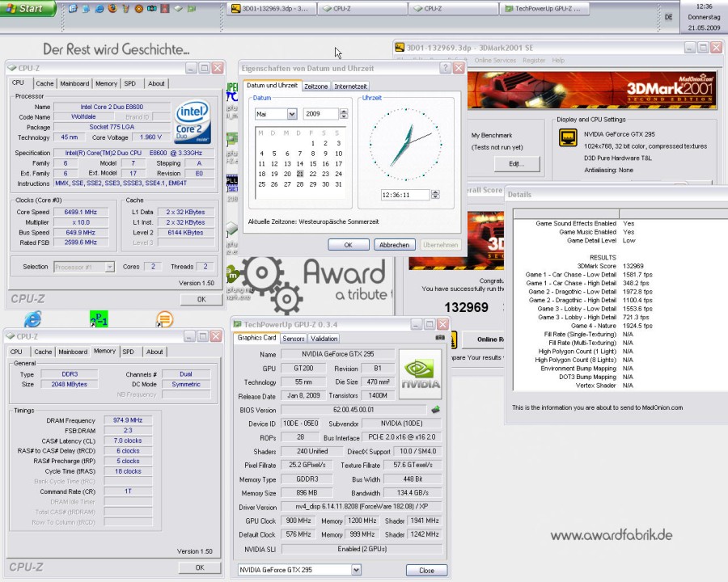Click Game 4 - Nature result 1924.5 fps
The image size is (728, 582).
coord(637,326)
